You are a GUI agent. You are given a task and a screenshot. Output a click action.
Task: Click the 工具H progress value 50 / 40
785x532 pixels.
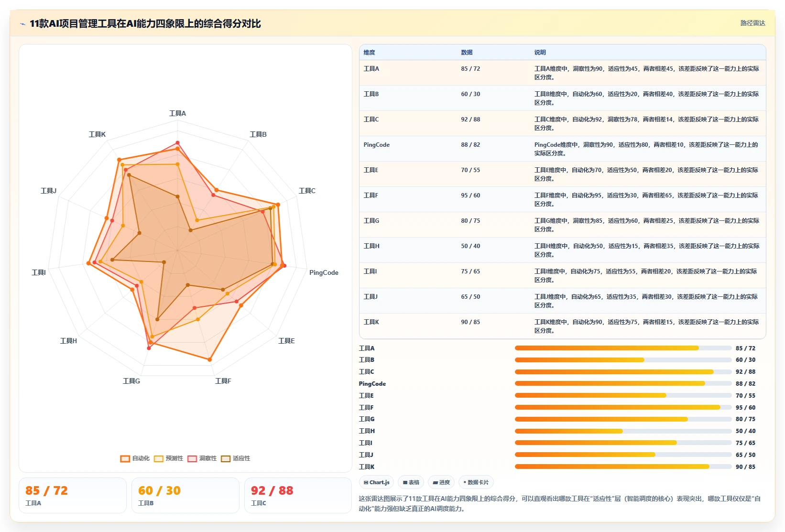tap(745, 431)
